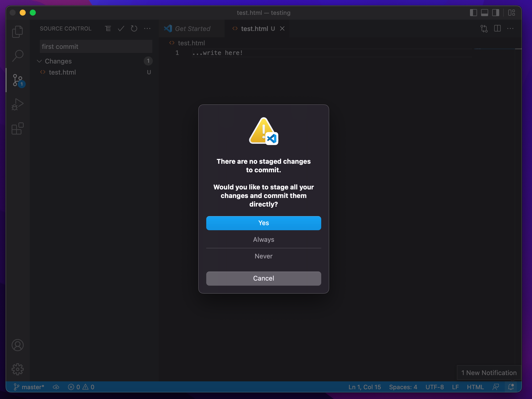This screenshot has height=399, width=532.
Task: Click Yes to stage and commit
Action: coord(263,223)
